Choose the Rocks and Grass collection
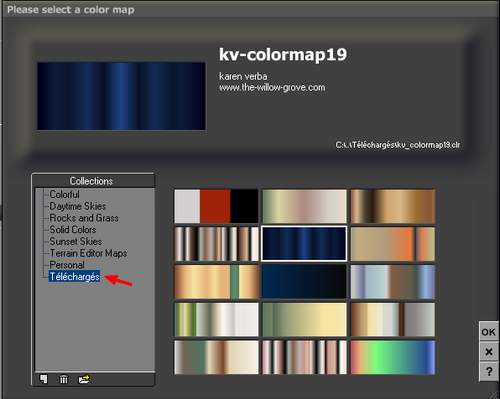The width and height of the screenshot is (500, 399). click(x=84, y=218)
